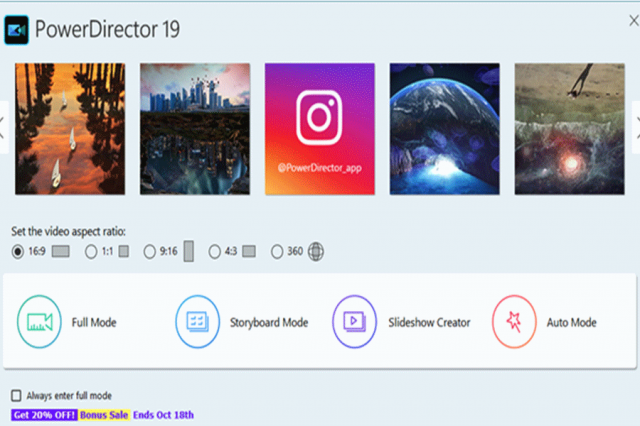Click the PowerDirector 19 logo icon
This screenshot has height=426, width=640.
click(16, 30)
